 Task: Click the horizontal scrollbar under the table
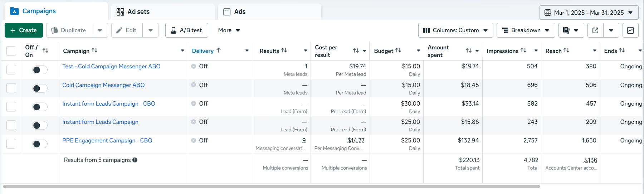tap(271, 186)
